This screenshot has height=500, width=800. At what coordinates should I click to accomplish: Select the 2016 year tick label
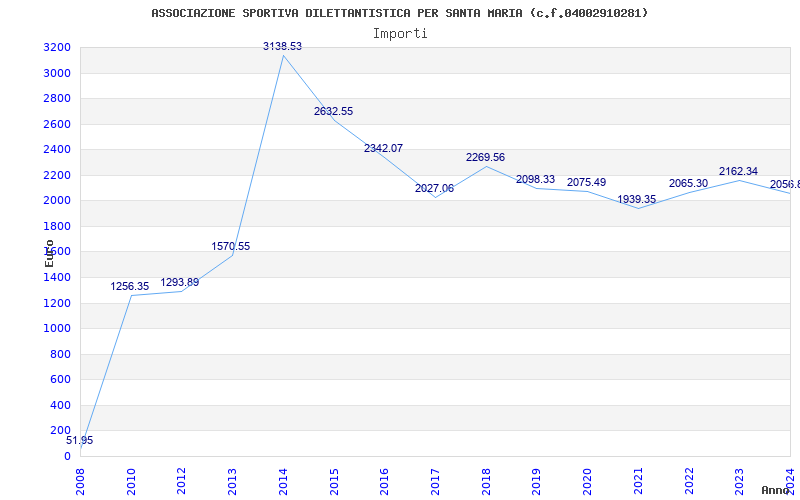pos(385,482)
